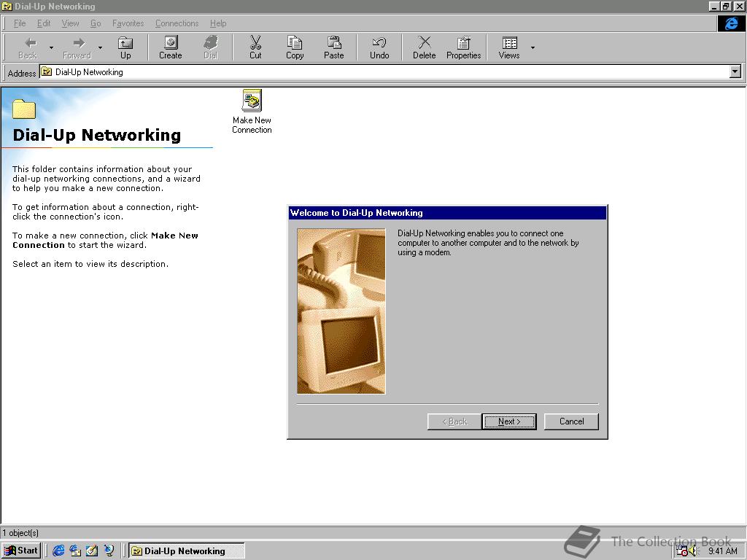Screen dimensions: 747x560
Task: Click the wizard's Back button
Action: (x=454, y=421)
